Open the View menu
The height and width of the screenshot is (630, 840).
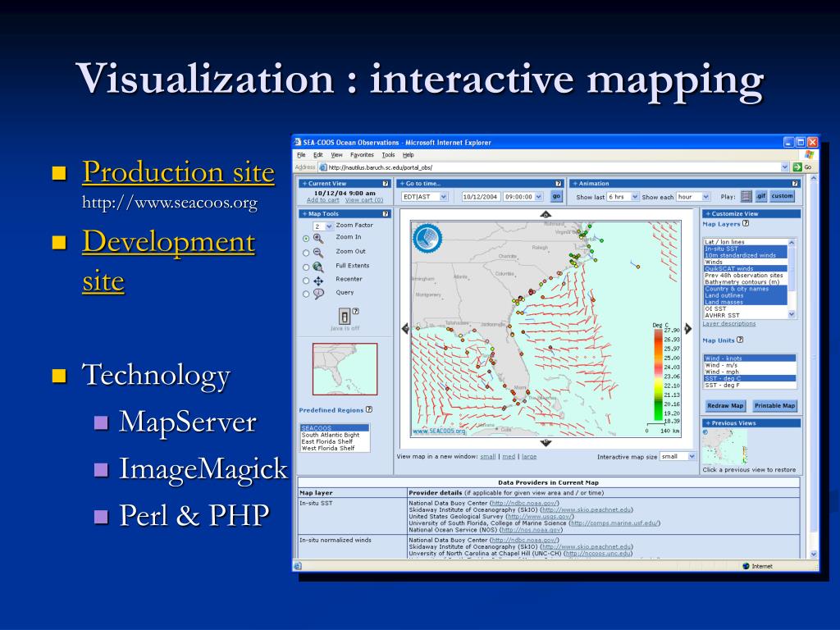(x=336, y=155)
